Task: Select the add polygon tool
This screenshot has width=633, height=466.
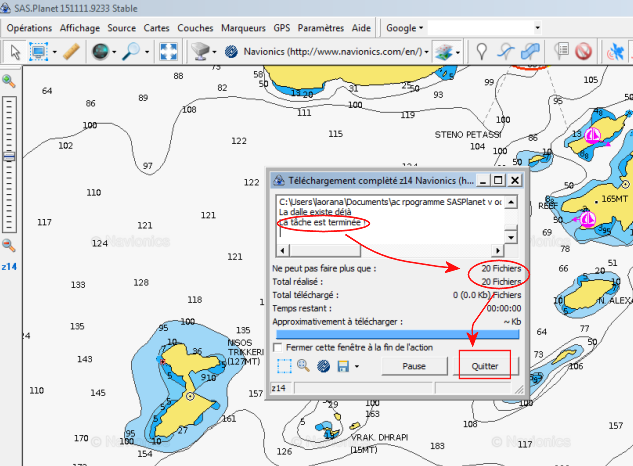Action: tap(530, 52)
